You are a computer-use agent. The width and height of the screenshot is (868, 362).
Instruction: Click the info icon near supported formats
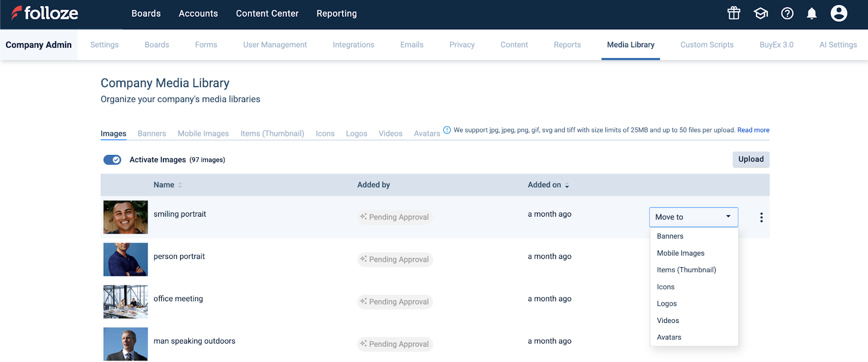[447, 130]
